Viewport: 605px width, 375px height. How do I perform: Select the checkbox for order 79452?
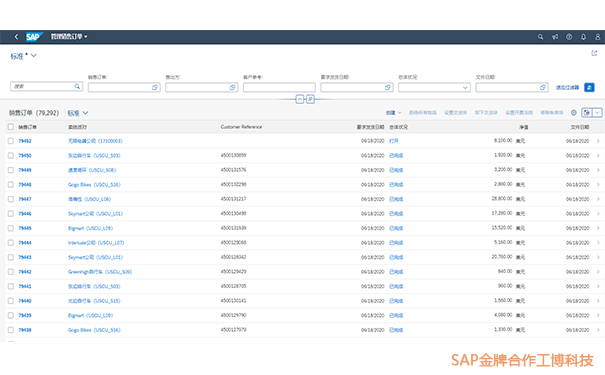tap(11, 141)
